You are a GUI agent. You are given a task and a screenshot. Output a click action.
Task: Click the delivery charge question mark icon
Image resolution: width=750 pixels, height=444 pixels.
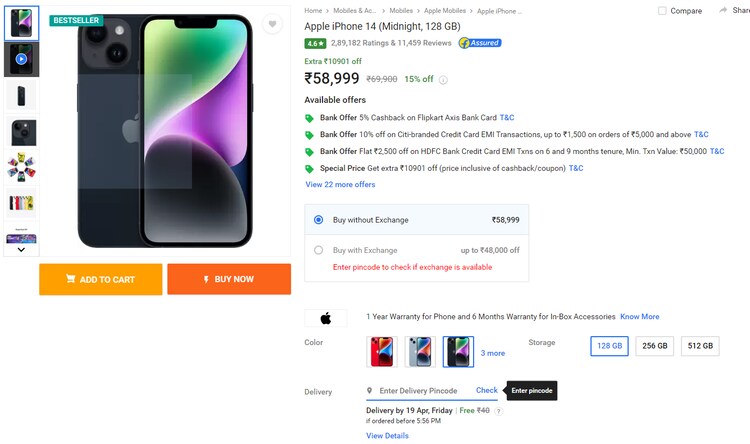(x=499, y=411)
